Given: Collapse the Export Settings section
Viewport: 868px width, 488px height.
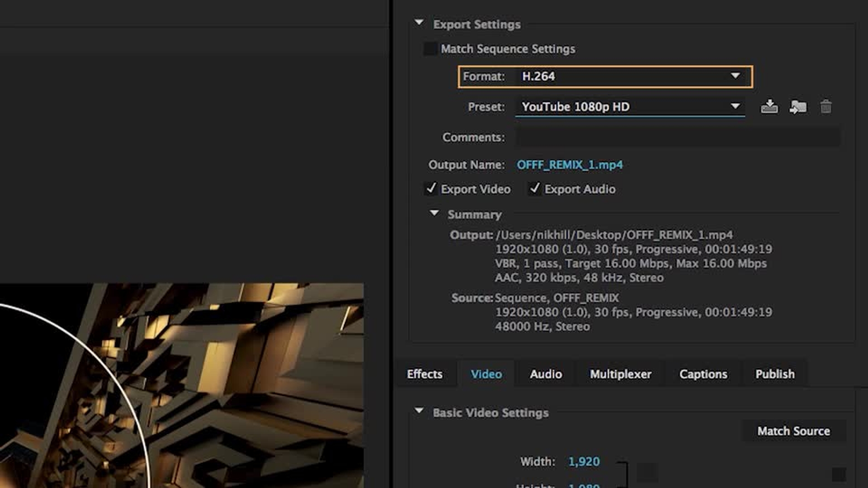Looking at the screenshot, I should click(x=419, y=23).
